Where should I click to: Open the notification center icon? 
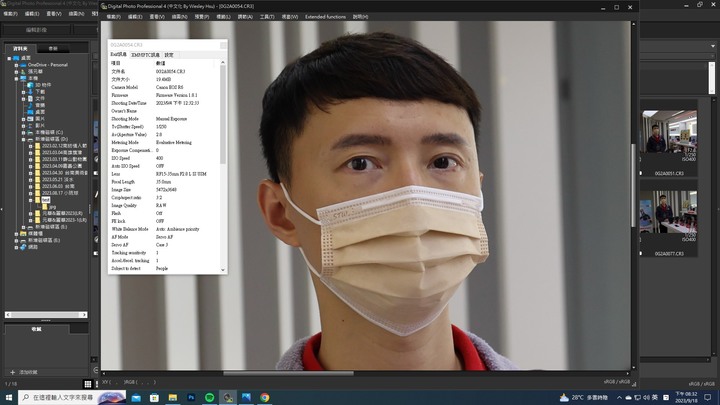(x=708, y=398)
